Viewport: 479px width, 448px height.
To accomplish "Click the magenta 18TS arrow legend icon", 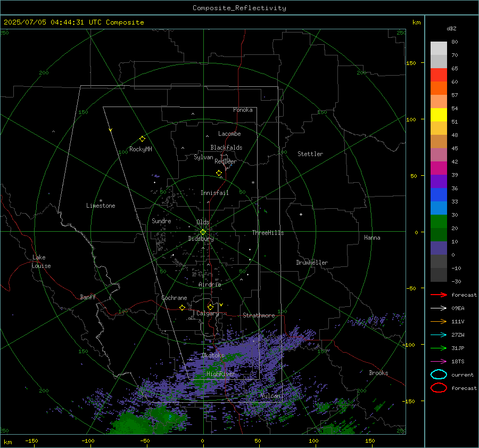I will [x=439, y=362].
